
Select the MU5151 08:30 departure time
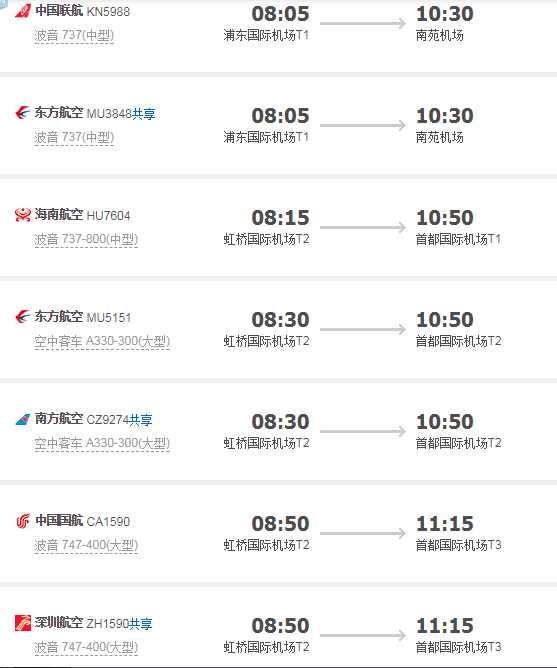[280, 320]
